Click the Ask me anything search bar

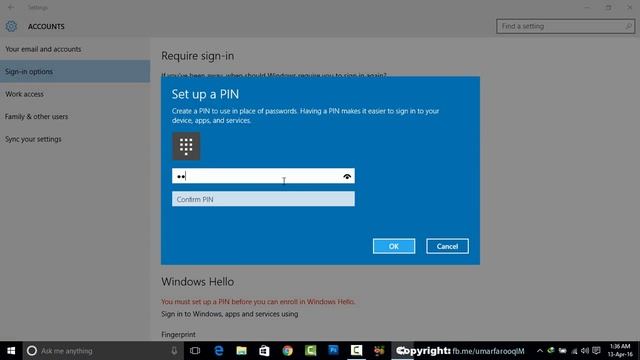[102, 351]
